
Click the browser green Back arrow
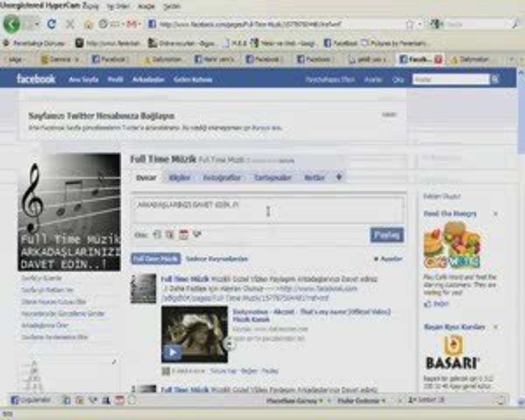click(x=12, y=24)
